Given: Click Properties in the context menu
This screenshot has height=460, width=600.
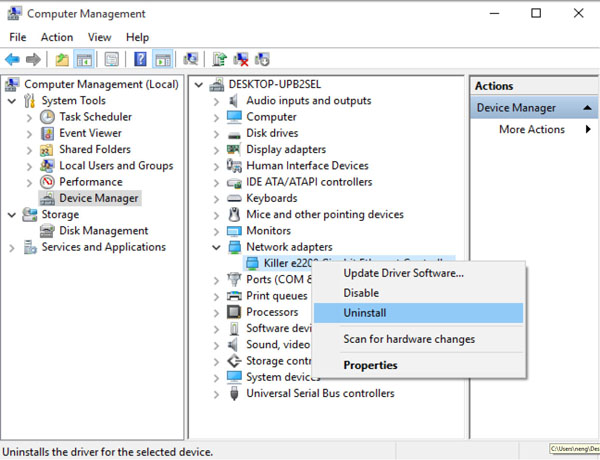Looking at the screenshot, I should click(370, 365).
